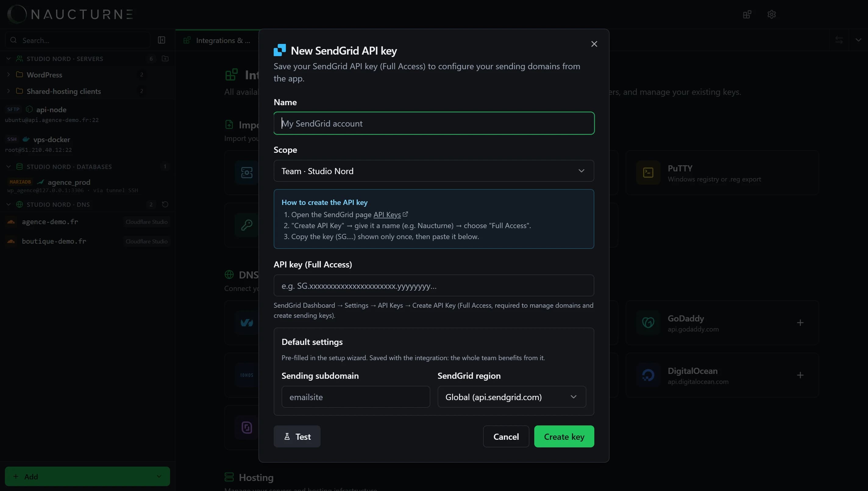Collapse the Studio Nord · DNS section

pyautogui.click(x=9, y=204)
